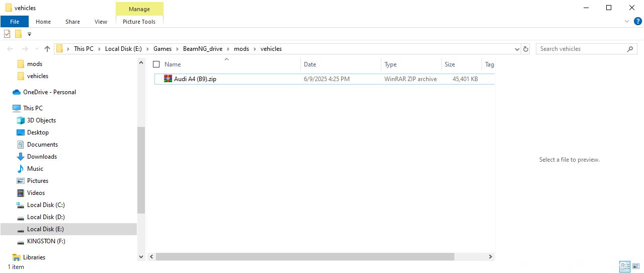Switch to Large icons view icon
The height and width of the screenshot is (273, 644).
pos(636,267)
